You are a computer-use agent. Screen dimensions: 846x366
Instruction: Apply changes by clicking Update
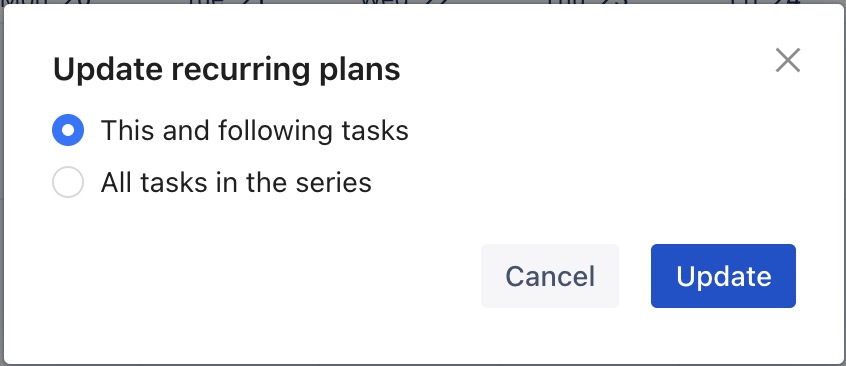[x=723, y=276]
